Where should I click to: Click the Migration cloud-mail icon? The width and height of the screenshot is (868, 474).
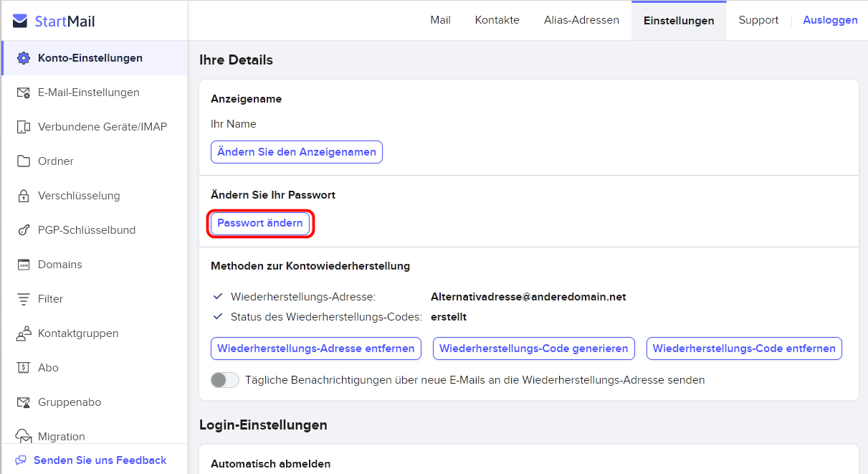pyautogui.click(x=24, y=436)
